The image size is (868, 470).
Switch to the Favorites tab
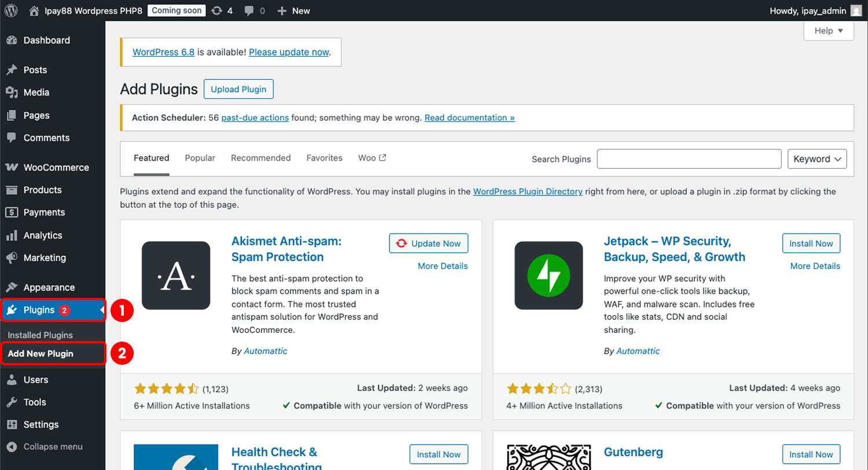(x=324, y=158)
